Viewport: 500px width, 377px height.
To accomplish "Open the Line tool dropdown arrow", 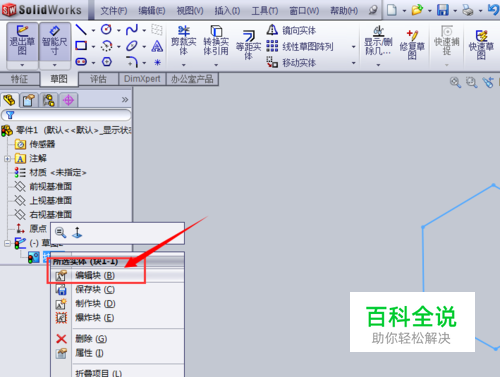I will tap(93, 30).
